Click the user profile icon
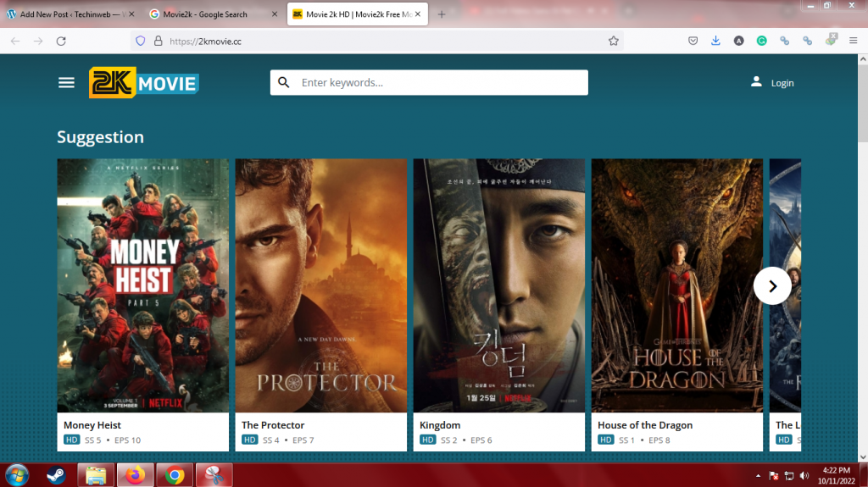Image resolution: width=868 pixels, height=487 pixels. point(756,82)
